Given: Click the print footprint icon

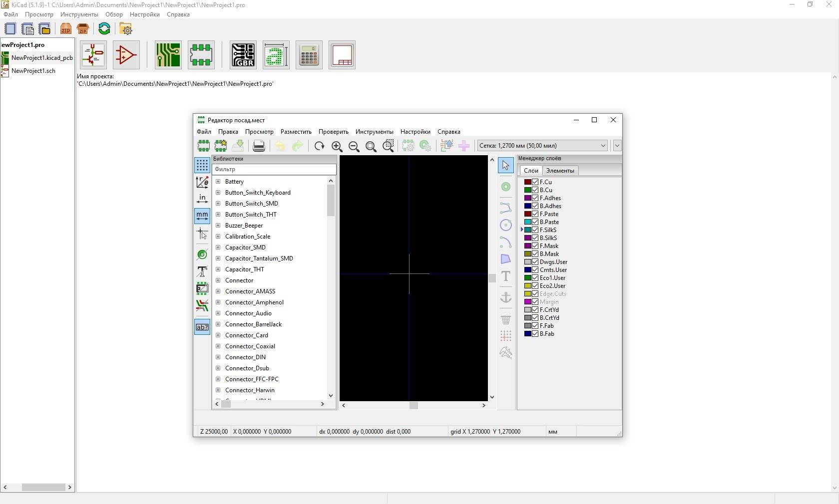Looking at the screenshot, I should 259,146.
